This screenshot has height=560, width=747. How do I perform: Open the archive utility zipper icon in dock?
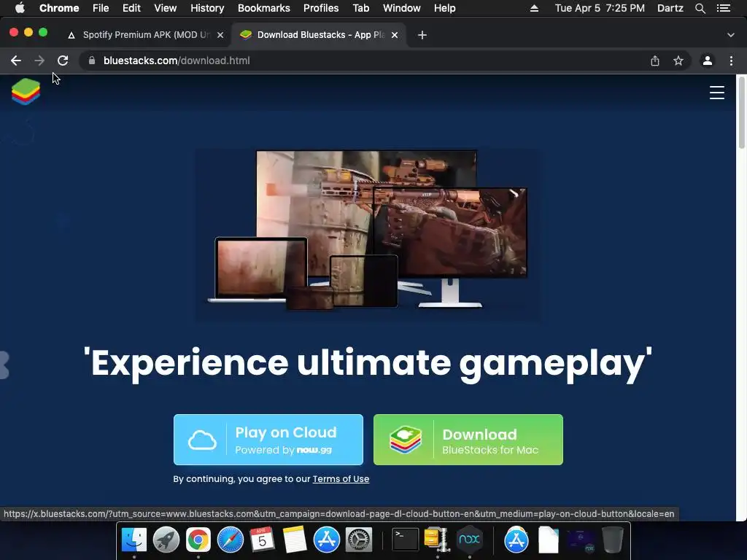(x=438, y=540)
